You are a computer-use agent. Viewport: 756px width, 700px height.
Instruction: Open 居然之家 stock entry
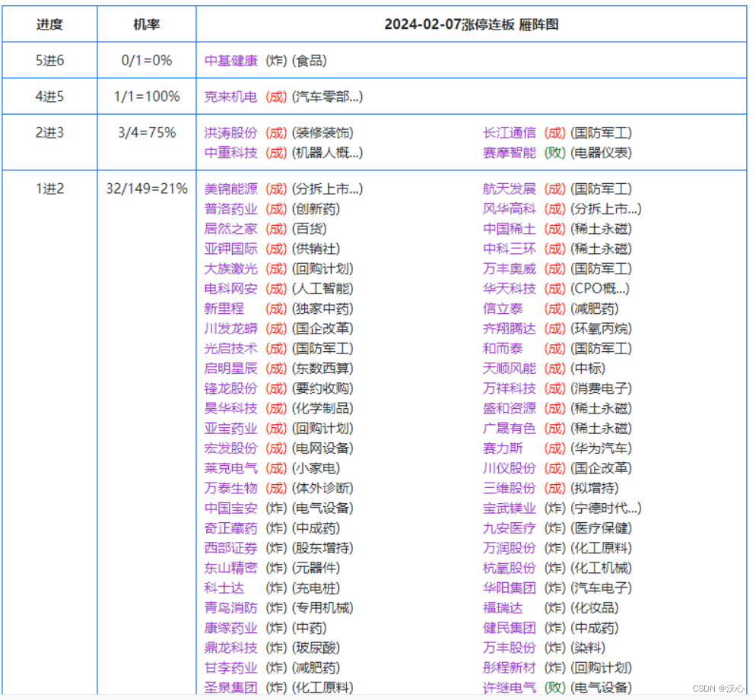click(231, 229)
